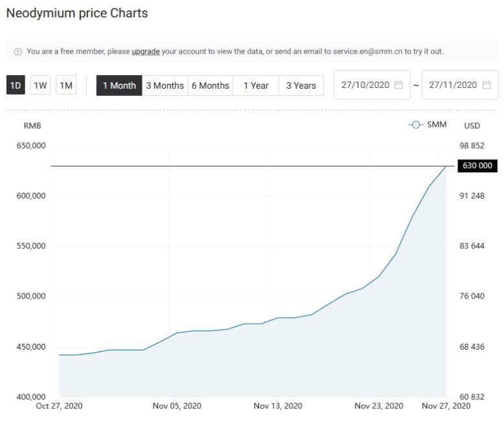Screen dimensions: 504x426
Task: Click the 98 852 USD axis value
Action: [x=472, y=146]
